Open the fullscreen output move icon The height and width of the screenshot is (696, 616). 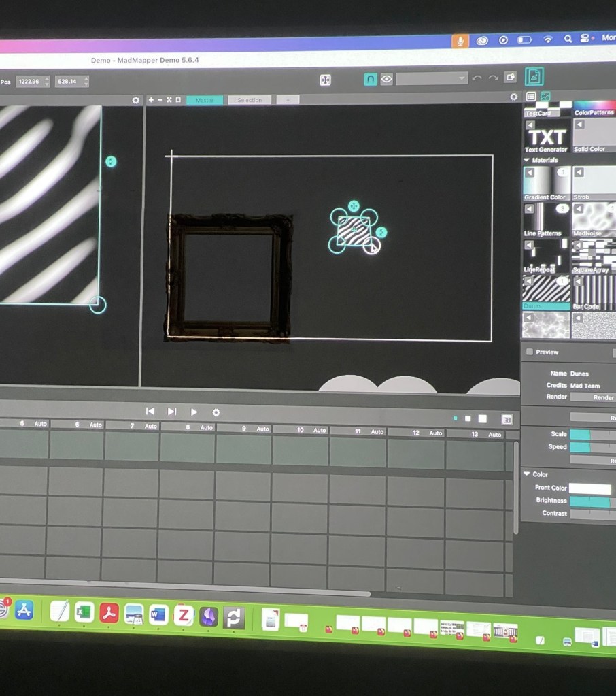326,80
